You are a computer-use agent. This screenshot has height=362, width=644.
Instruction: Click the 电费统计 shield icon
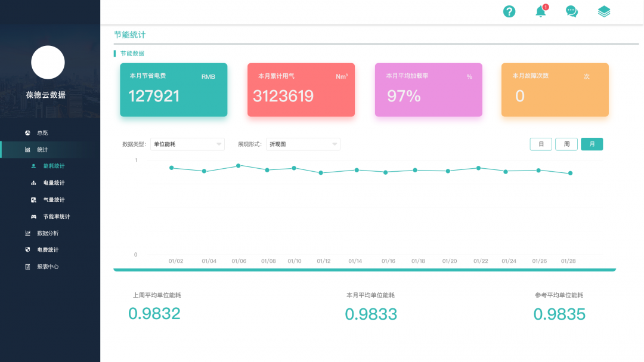[x=27, y=250]
